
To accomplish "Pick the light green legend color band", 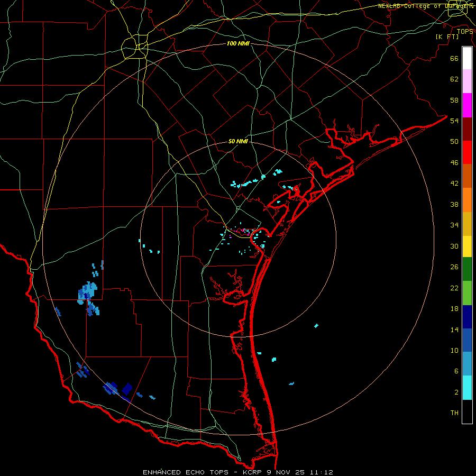I will coord(467,293).
